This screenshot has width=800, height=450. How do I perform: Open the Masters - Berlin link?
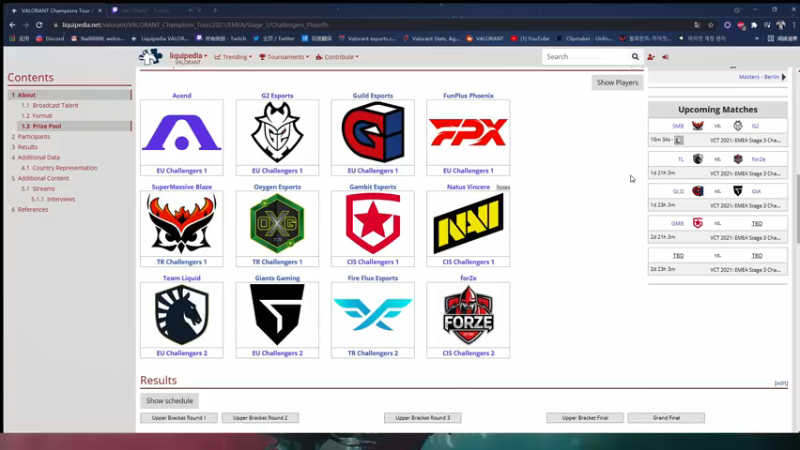click(x=759, y=77)
